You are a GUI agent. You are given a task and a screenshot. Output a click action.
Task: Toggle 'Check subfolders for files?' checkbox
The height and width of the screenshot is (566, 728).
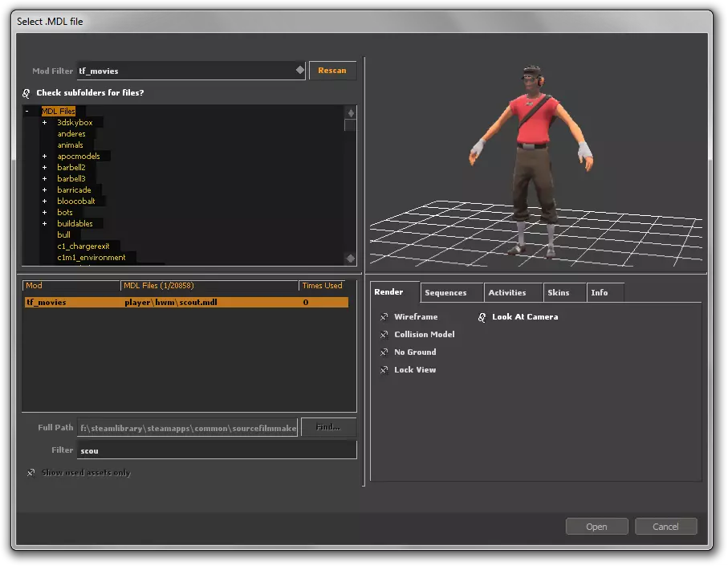click(x=26, y=93)
